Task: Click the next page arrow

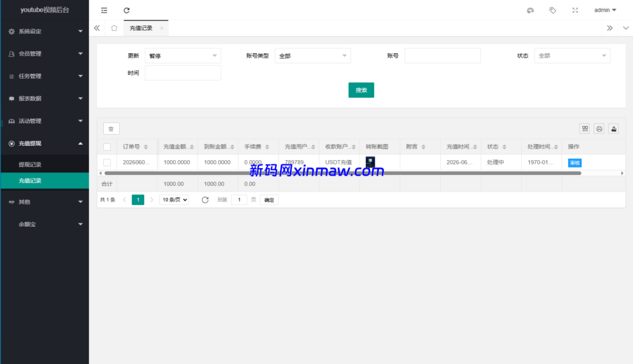Action: coord(152,200)
